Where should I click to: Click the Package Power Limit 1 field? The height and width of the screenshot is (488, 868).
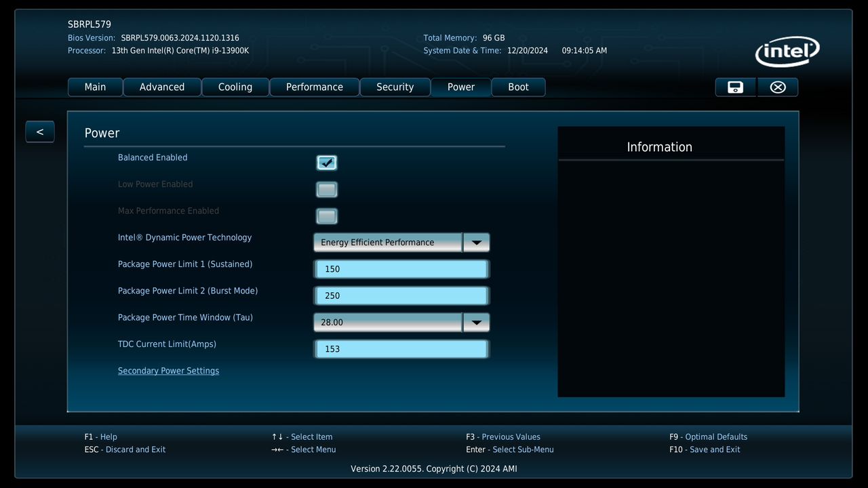pos(401,269)
